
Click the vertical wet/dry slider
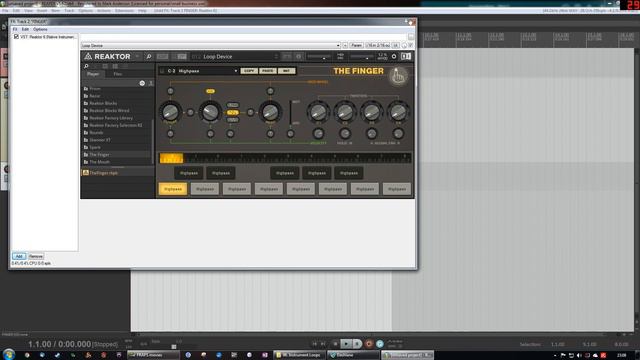(x=291, y=112)
